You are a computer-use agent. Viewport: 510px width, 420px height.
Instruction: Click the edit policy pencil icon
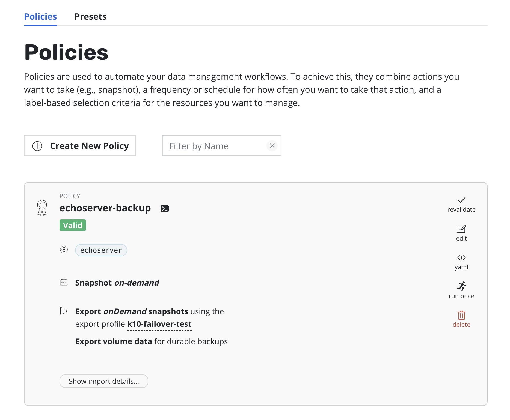461,229
